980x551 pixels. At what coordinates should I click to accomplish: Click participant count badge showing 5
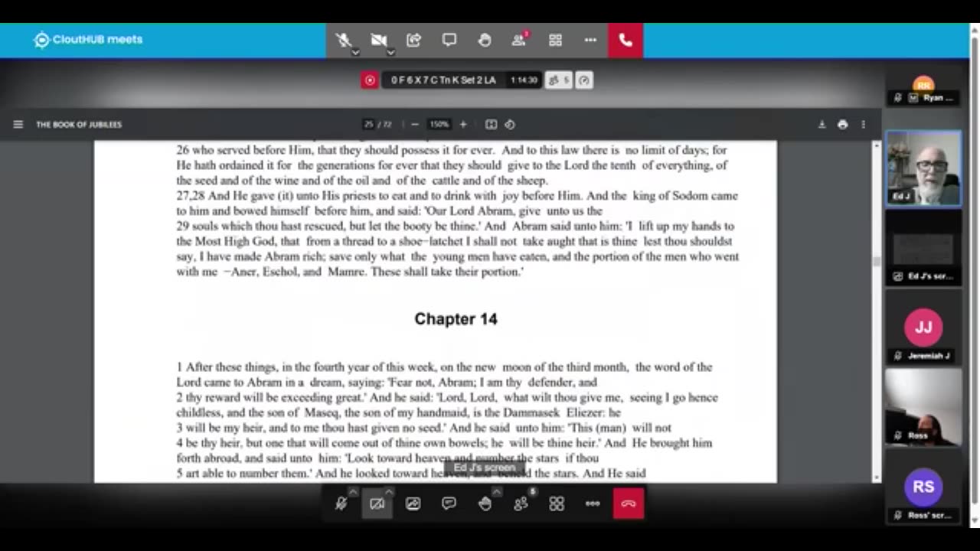558,80
